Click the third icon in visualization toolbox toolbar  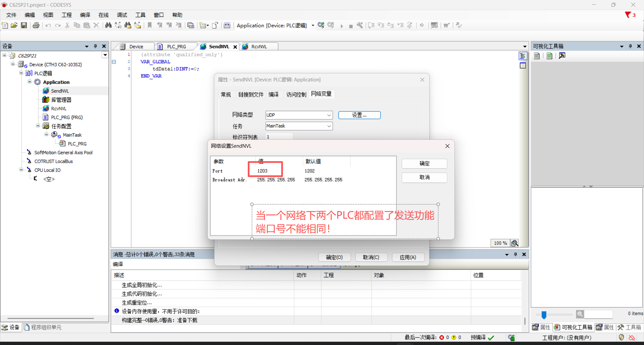pos(562,56)
